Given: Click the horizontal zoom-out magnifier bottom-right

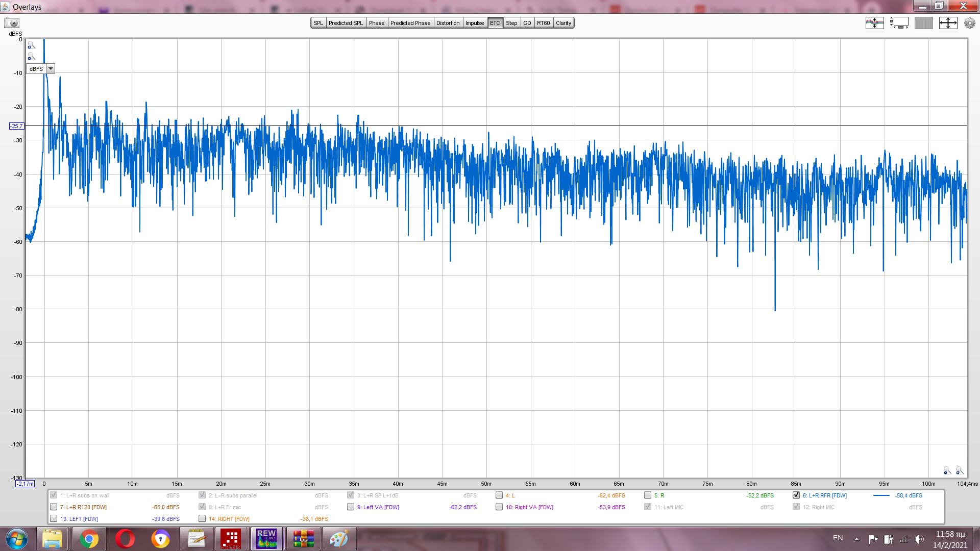Looking at the screenshot, I should click(x=947, y=470).
